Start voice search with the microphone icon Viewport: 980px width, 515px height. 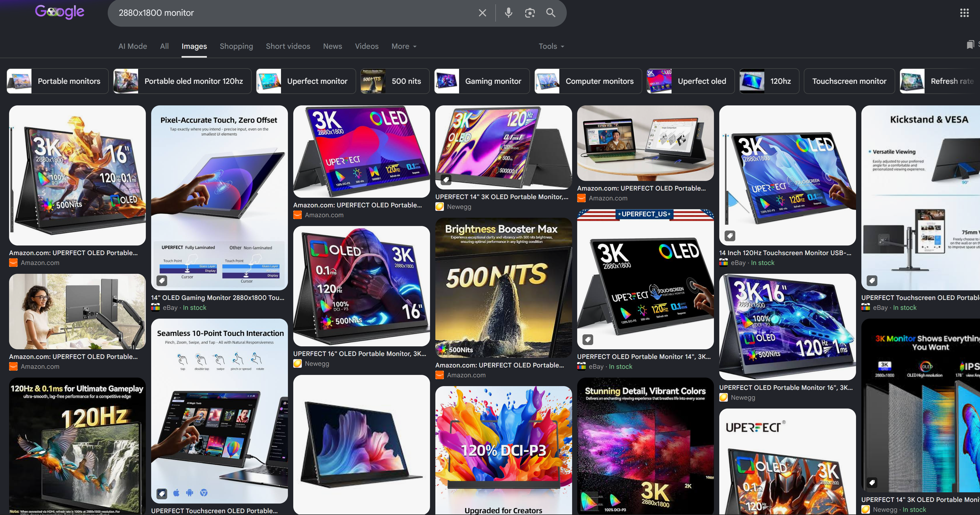508,13
